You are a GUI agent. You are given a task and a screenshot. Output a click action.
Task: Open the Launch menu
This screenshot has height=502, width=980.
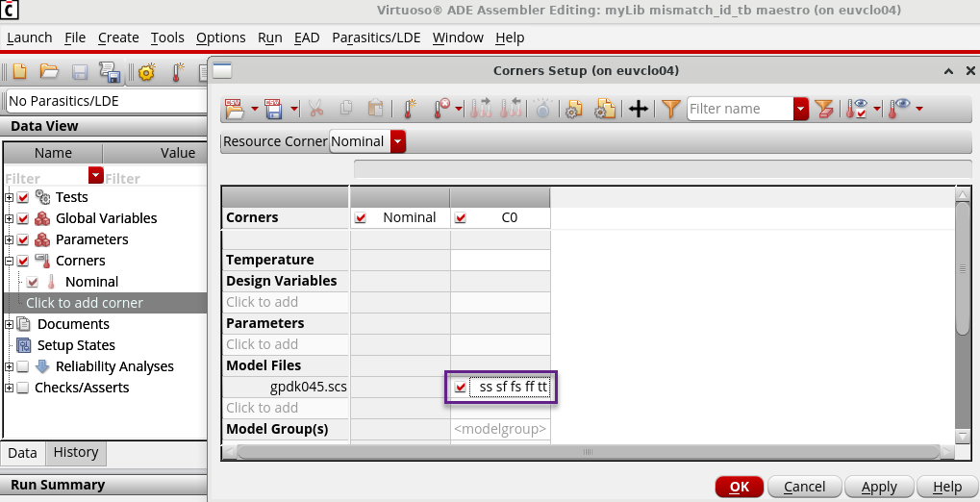click(30, 38)
